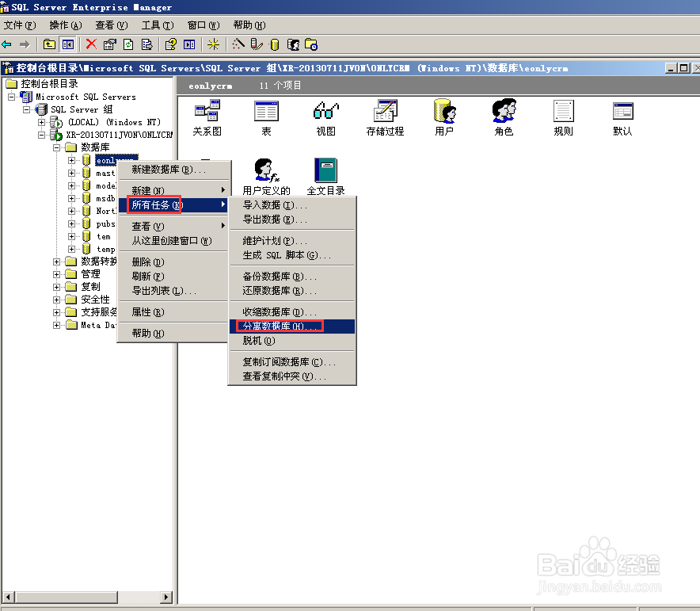Screen dimensions: 700x611
Task: Open the 规则 rules icon
Action: pyautogui.click(x=563, y=118)
